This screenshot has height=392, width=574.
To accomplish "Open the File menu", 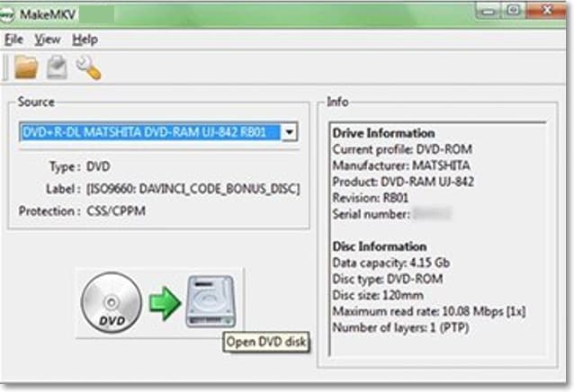I will coord(13,40).
